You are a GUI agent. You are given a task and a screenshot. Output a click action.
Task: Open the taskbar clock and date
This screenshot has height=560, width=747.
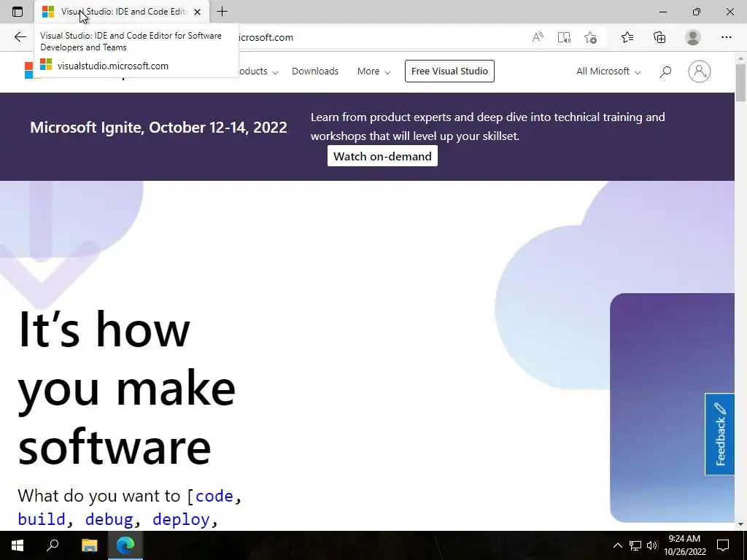684,545
